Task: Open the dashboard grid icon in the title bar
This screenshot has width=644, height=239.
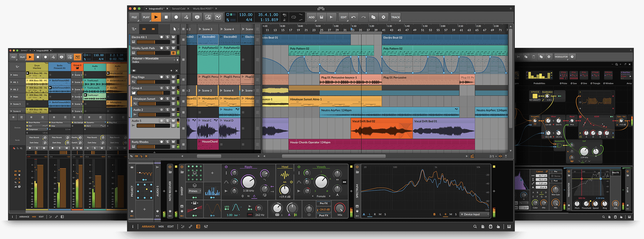Action: [x=321, y=9]
